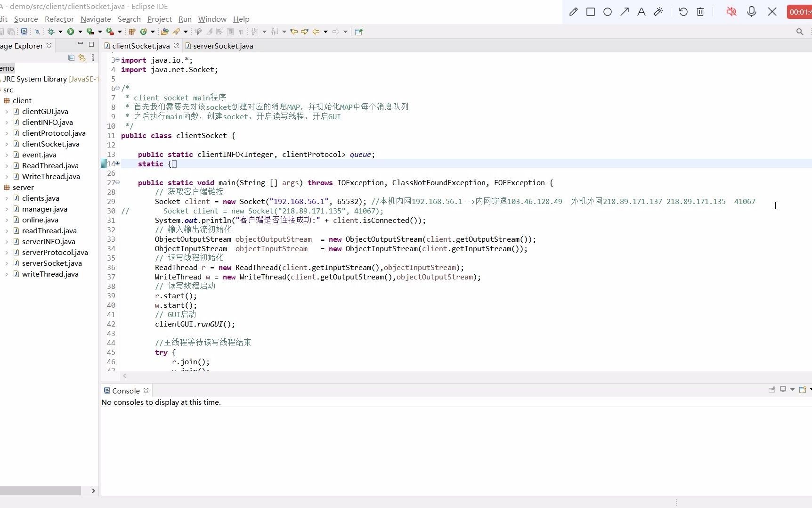
Task: Toggle Block Selection Mode in toolbar
Action: coord(230,32)
